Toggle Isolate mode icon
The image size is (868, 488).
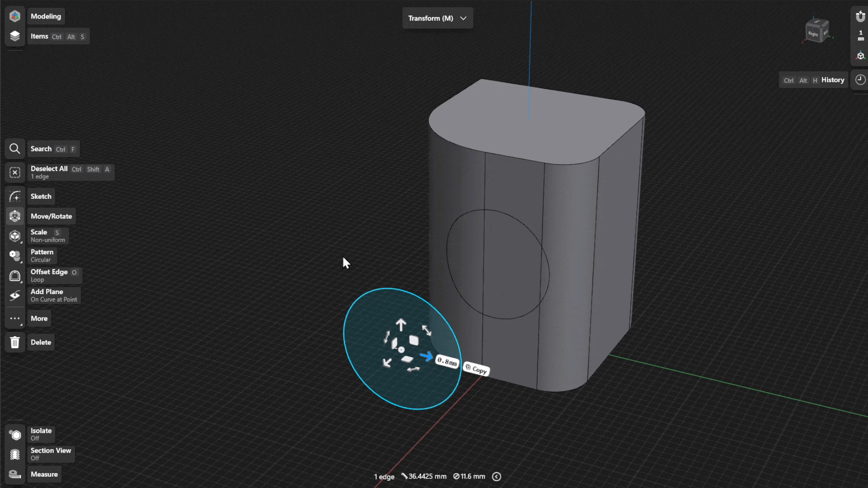15,435
